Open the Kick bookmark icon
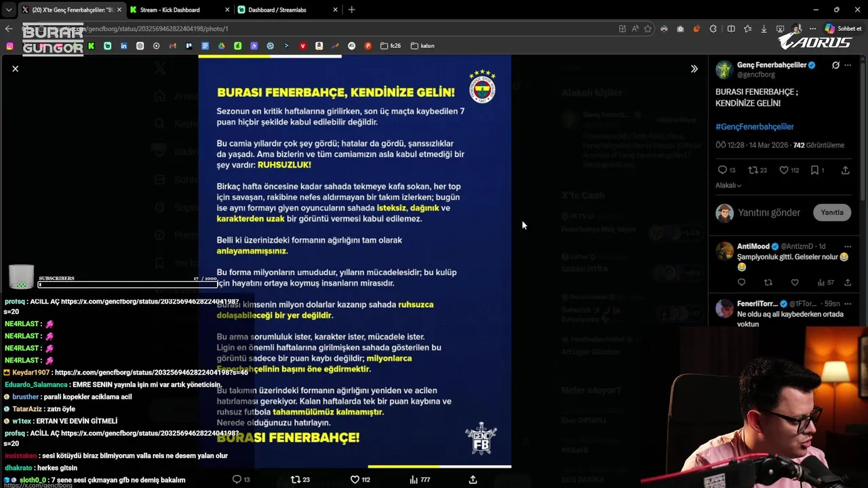Viewport: 868px width, 488px height. [92, 46]
